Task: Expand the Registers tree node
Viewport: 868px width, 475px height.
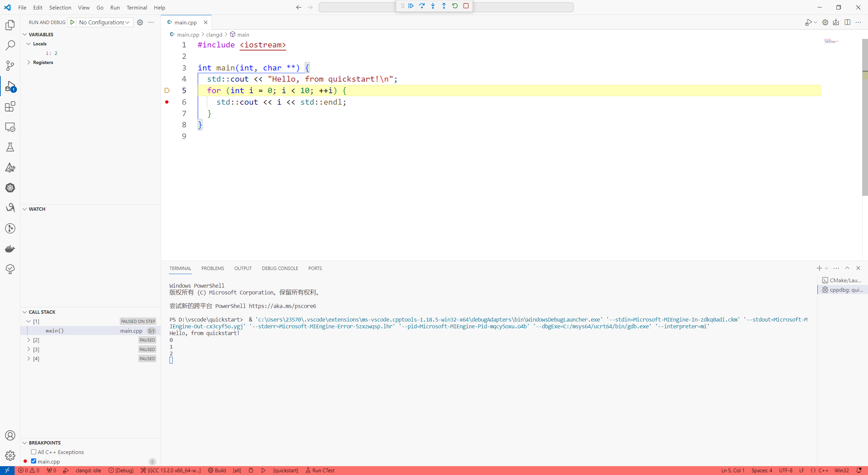Action: (x=28, y=62)
